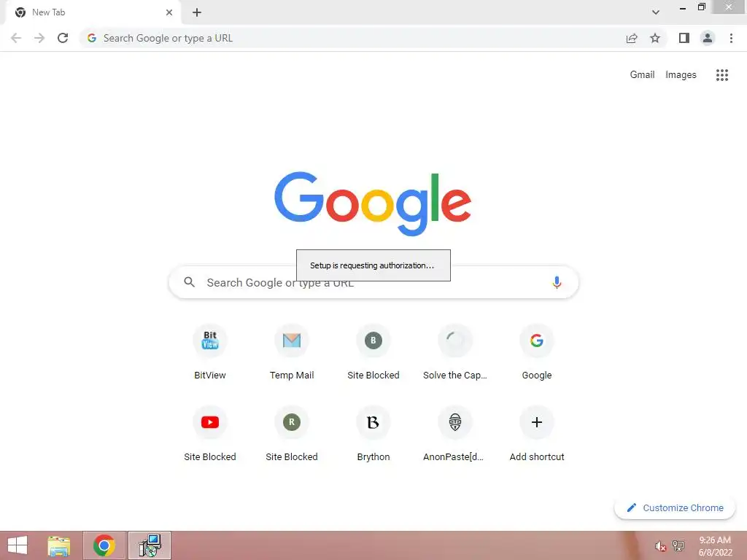This screenshot has height=560, width=747.
Task: Switch to Chrome in the taskbar
Action: pyautogui.click(x=104, y=545)
